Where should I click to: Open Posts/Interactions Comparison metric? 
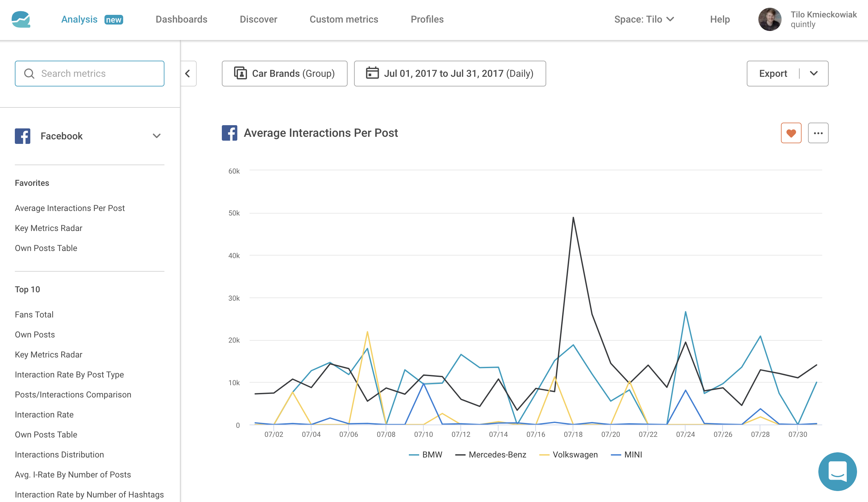point(73,395)
